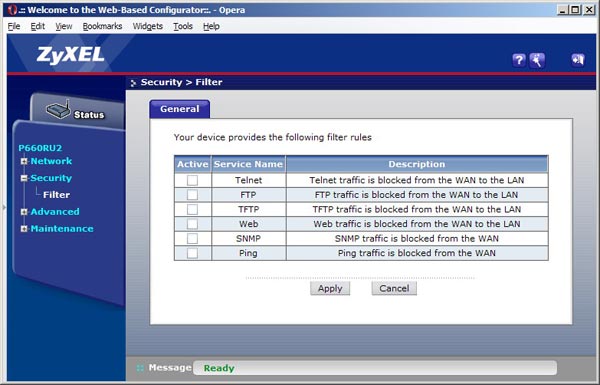Expand the Network tree node
600x385 pixels.
(24, 161)
